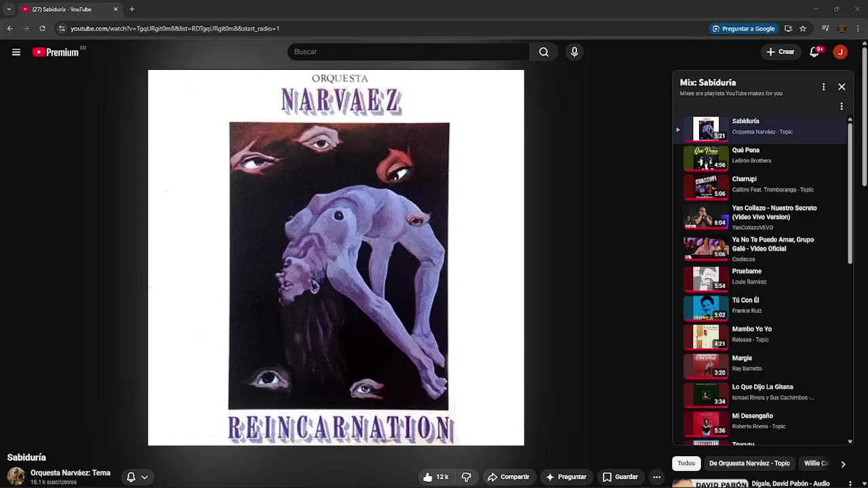Start voice search with microphone
The height and width of the screenshot is (488, 868).
[x=574, y=52]
